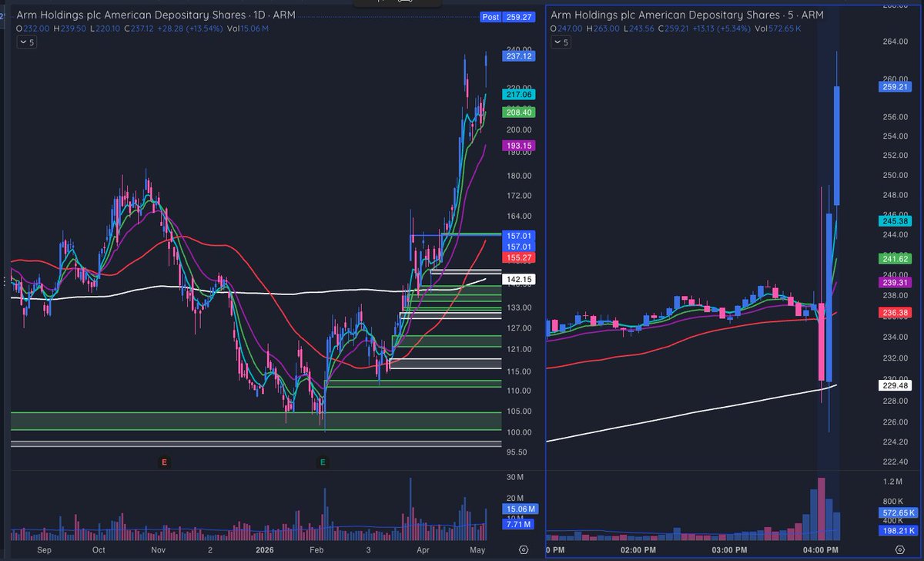This screenshot has width=924, height=561.
Task: Click the 259.21 price label on 5-minute chart
Action: [x=894, y=87]
